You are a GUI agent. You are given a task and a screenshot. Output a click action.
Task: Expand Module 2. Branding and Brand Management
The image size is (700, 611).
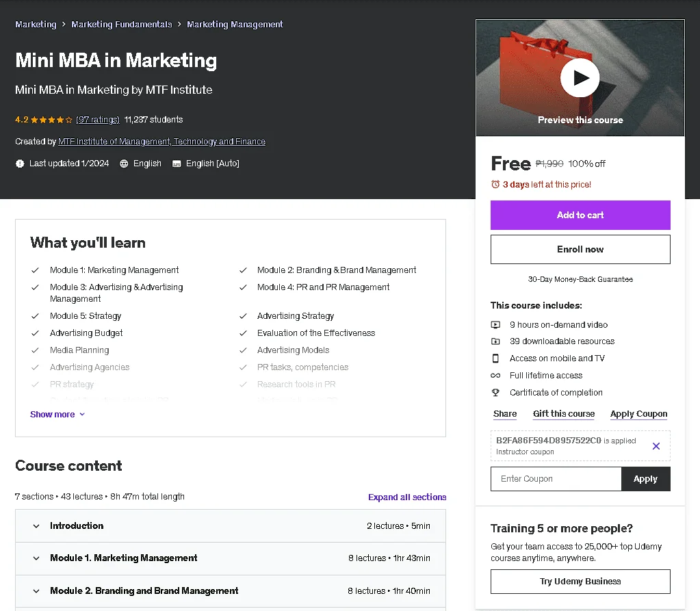coord(231,591)
